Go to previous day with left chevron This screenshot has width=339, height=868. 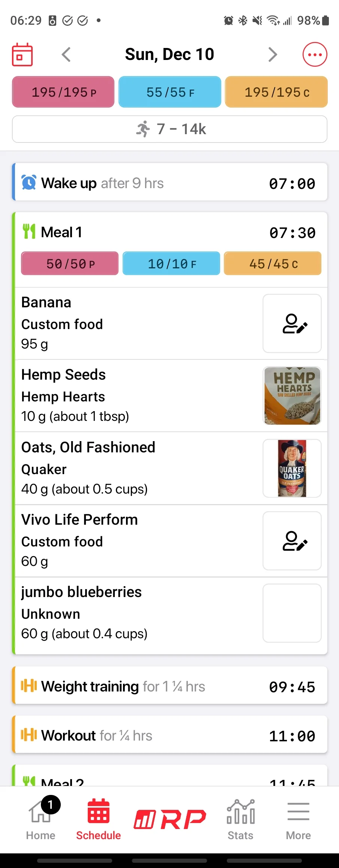(x=66, y=55)
